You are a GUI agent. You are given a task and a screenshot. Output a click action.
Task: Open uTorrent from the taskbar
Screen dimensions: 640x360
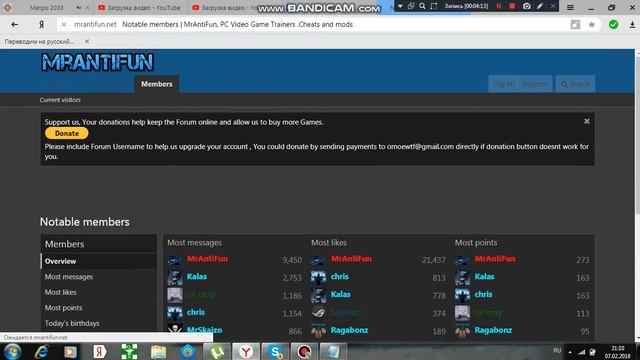pos(216,352)
